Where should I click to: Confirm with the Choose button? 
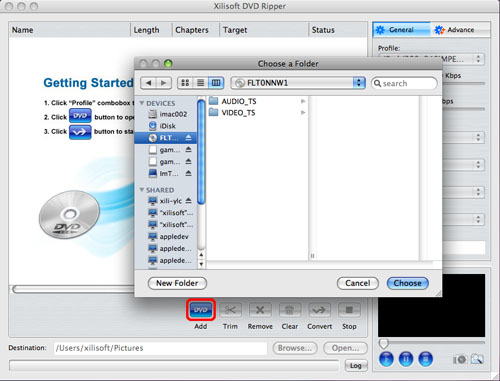tap(407, 283)
